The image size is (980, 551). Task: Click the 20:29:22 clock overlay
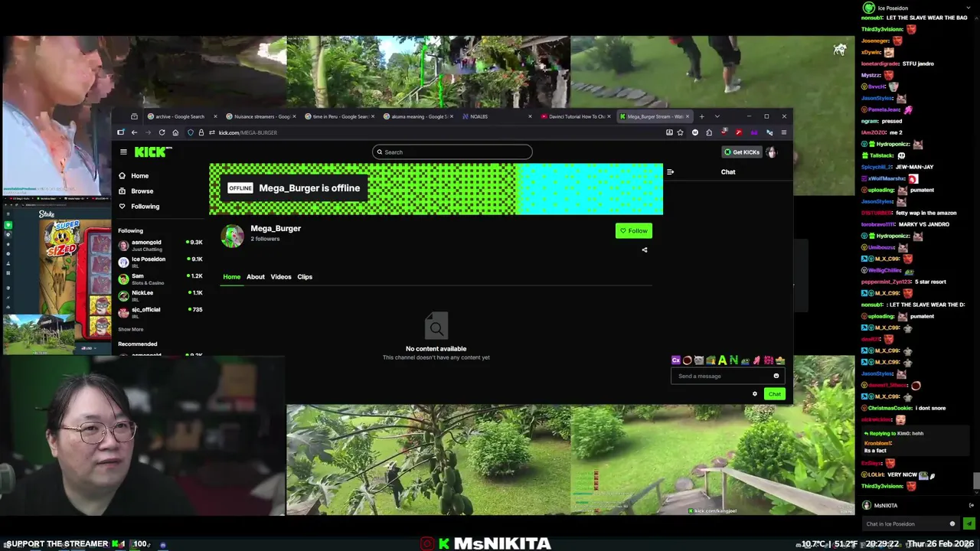click(x=883, y=544)
